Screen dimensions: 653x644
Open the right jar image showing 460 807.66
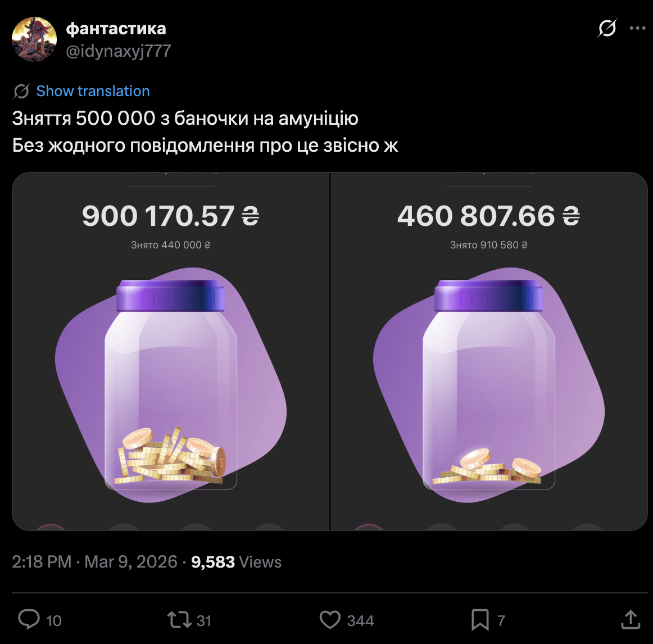coord(489,351)
